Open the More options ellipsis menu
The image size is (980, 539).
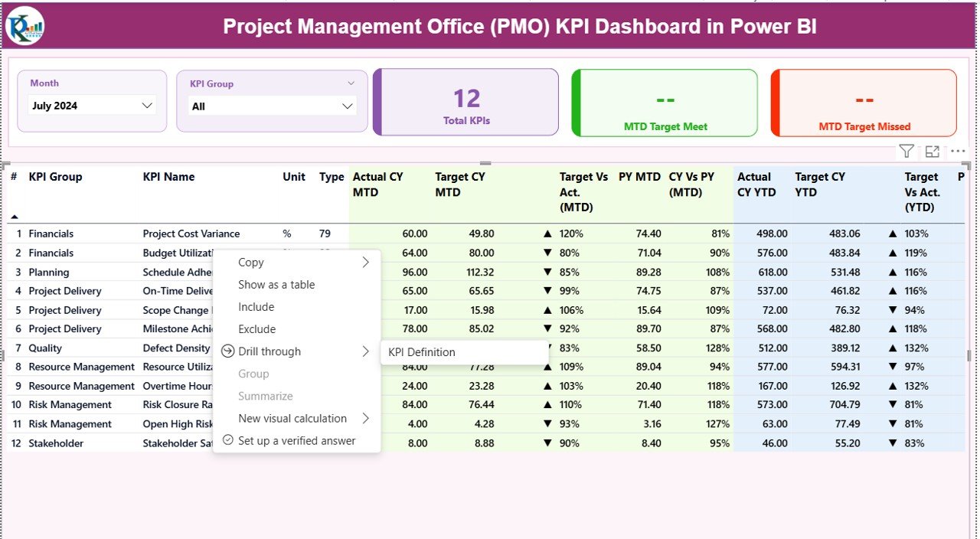(957, 151)
